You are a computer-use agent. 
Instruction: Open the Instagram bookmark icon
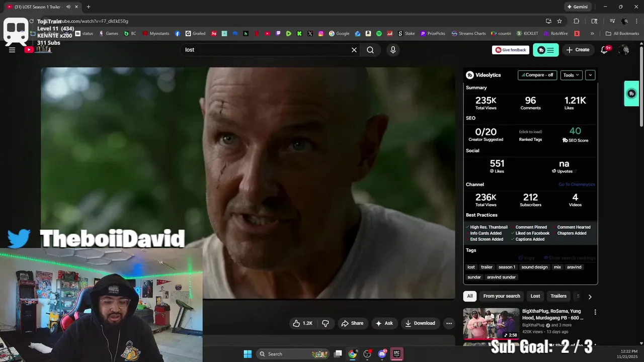pos(321,34)
